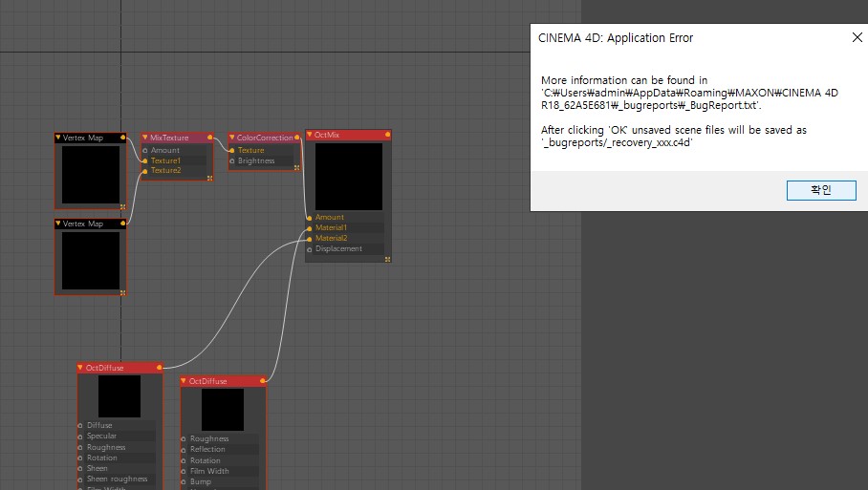Click the 'Brightness' label in ColorCorrection

tap(256, 160)
